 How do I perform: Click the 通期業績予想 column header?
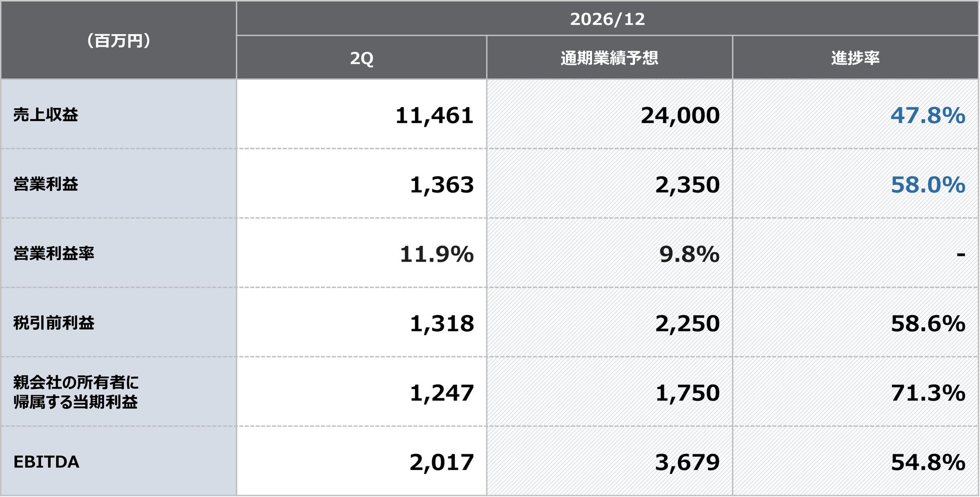tap(609, 57)
